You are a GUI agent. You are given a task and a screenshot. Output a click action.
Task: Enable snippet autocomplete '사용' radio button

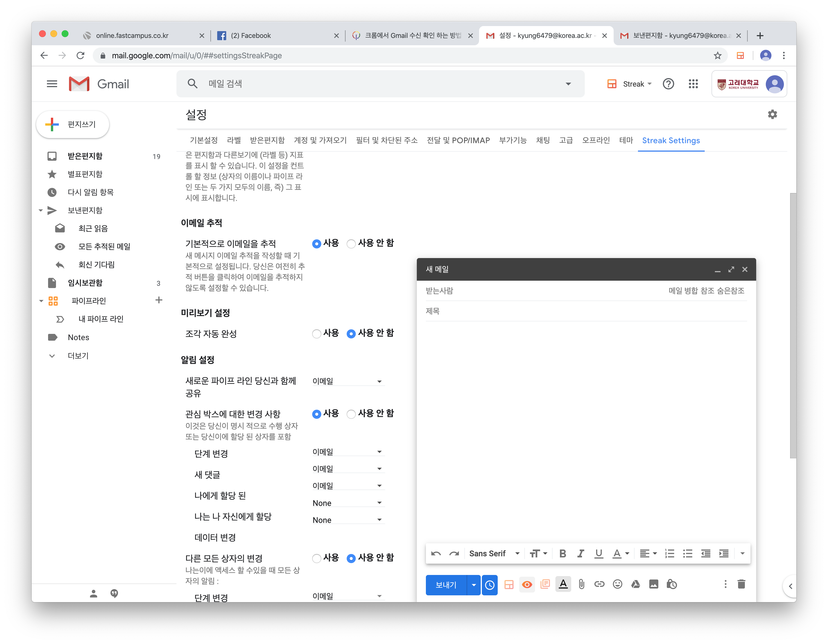[316, 334]
